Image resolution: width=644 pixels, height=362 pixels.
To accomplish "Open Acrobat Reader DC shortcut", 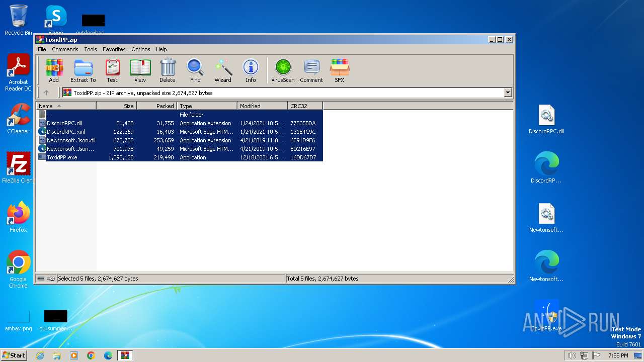I will (x=18, y=73).
